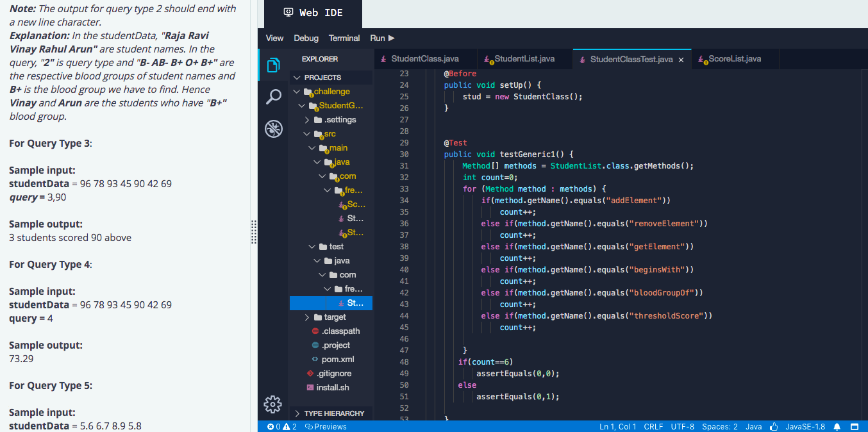Click the feedback thumbs-up icon in status bar

click(773, 426)
